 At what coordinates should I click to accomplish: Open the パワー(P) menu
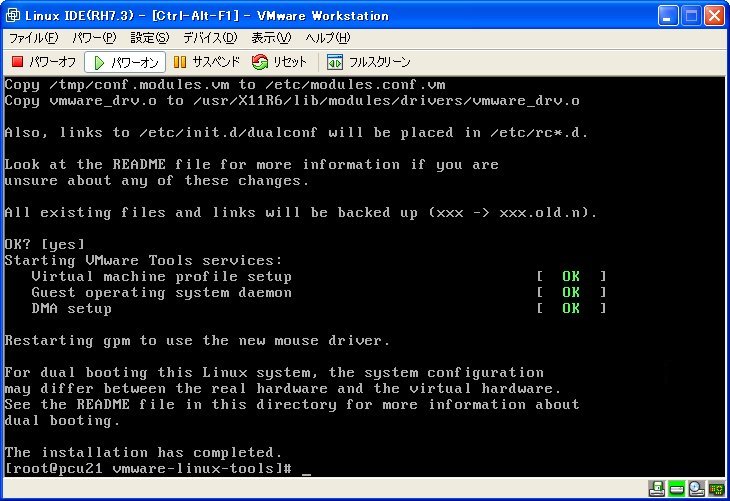pyautogui.click(x=94, y=38)
